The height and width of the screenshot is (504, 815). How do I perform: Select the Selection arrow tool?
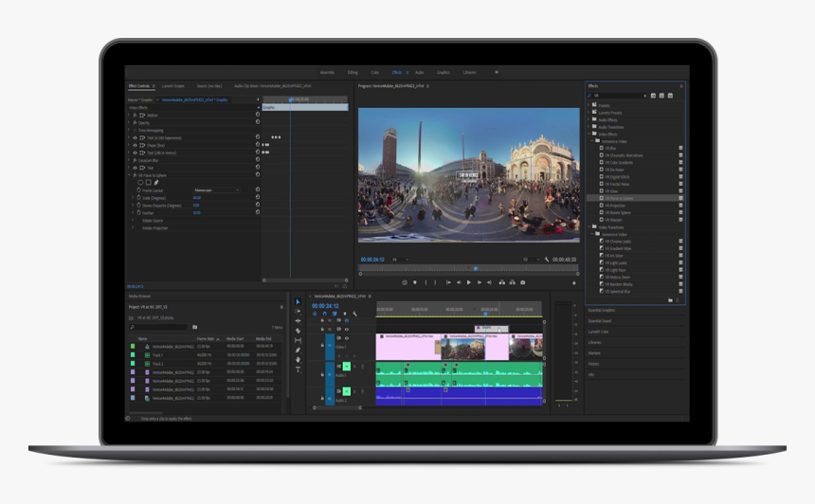[x=298, y=302]
